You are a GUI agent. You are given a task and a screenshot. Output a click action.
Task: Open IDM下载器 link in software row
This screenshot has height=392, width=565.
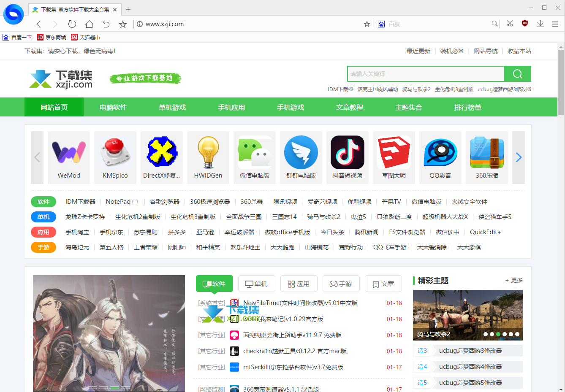[80, 202]
